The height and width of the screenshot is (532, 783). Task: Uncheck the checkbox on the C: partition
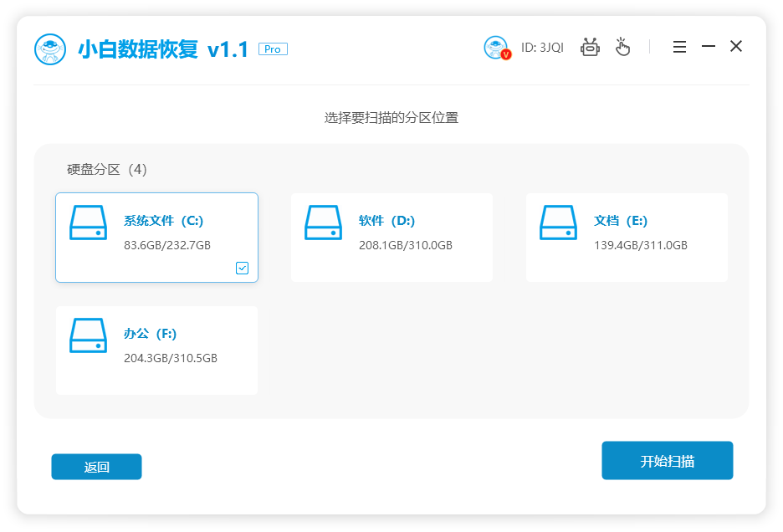click(243, 268)
